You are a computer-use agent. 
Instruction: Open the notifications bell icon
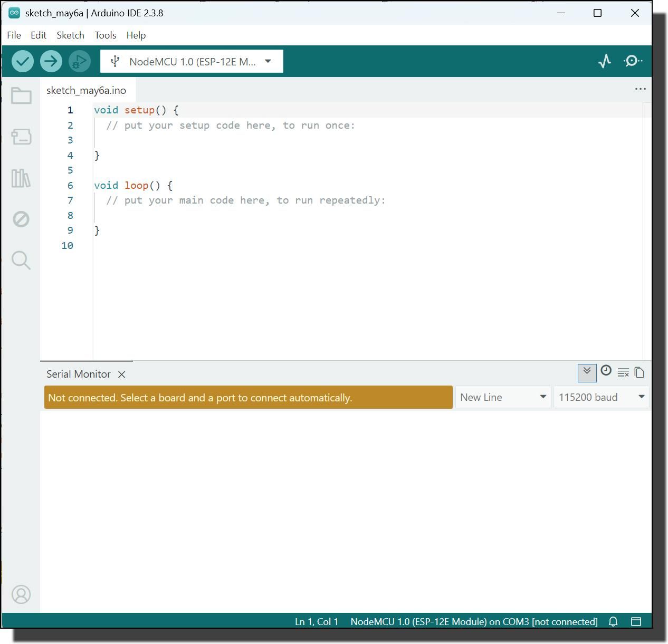[x=613, y=622]
